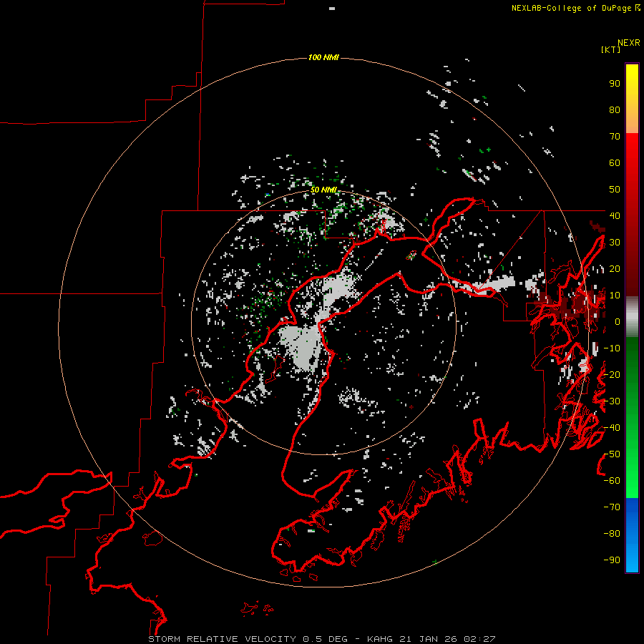This screenshot has width=644, height=644.
Task: Click the STORM RELATIVE VELOCITY product title
Action: tap(222, 639)
